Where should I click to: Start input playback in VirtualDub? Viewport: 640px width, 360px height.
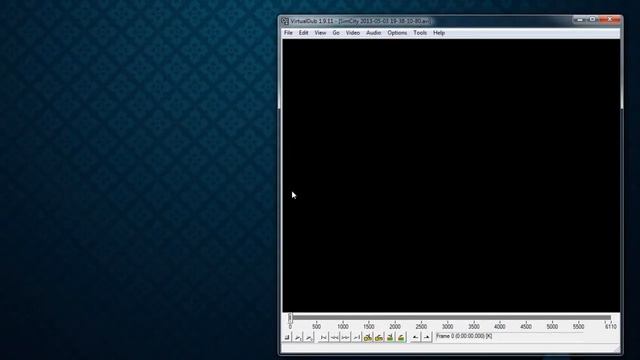pyautogui.click(x=298, y=337)
